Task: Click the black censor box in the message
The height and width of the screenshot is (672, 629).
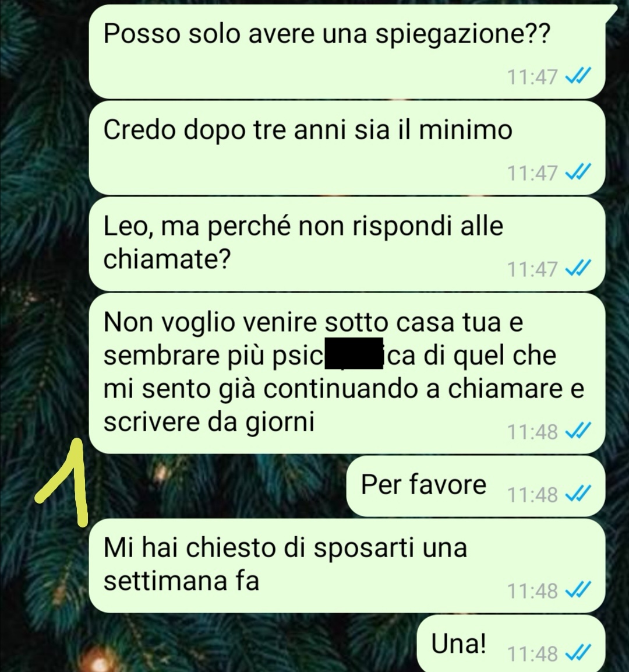Action: click(x=354, y=353)
